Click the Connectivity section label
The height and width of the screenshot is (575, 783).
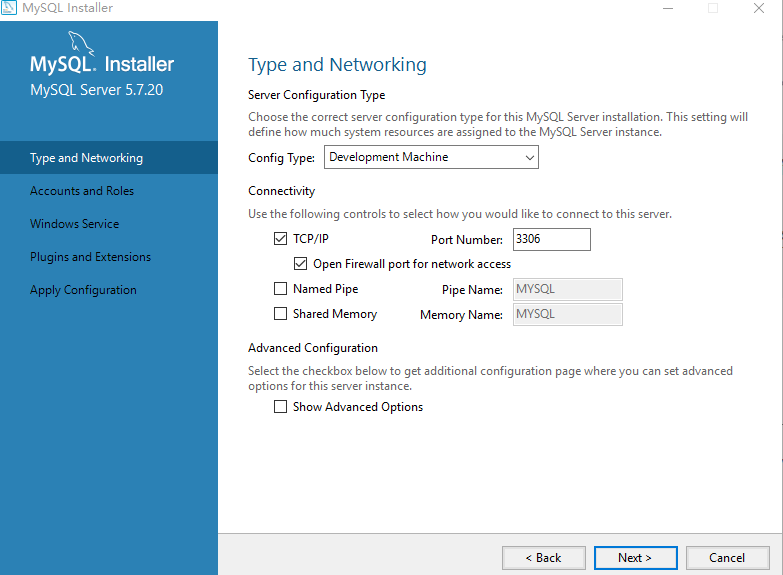click(x=282, y=191)
